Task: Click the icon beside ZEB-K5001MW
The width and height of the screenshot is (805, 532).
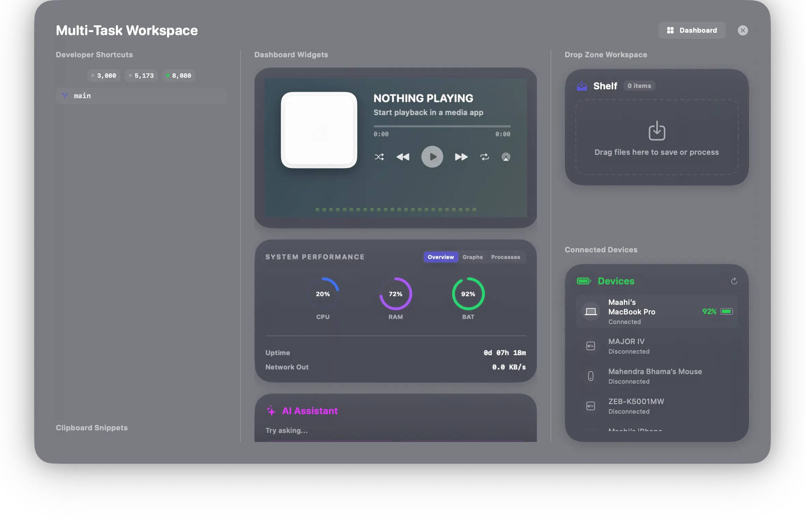Action: (x=590, y=406)
